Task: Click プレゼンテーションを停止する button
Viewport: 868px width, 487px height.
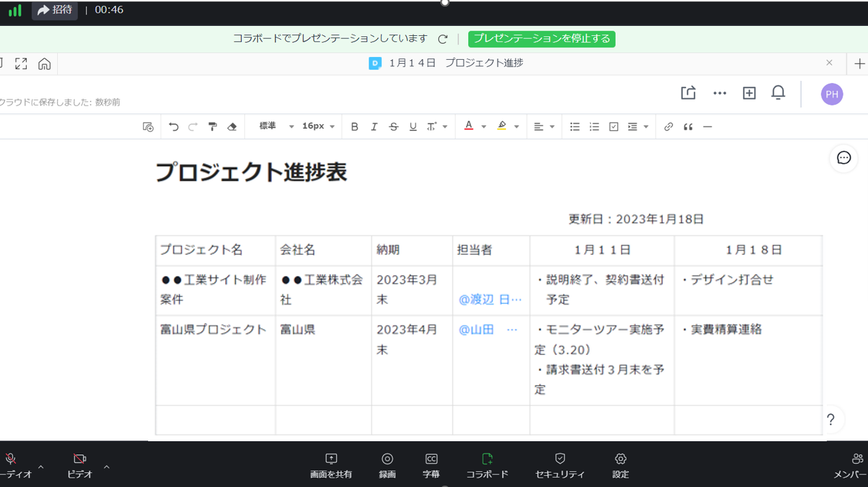Action: pyautogui.click(x=541, y=39)
